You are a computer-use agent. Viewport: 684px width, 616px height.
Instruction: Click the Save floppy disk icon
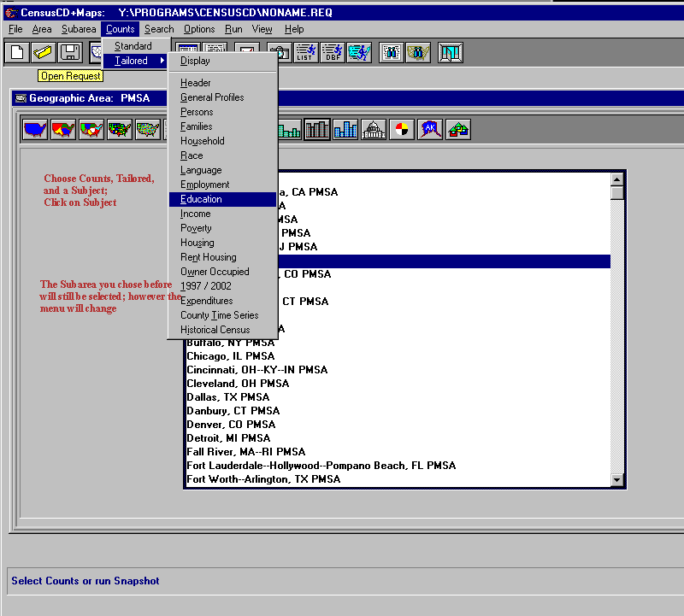pyautogui.click(x=70, y=52)
